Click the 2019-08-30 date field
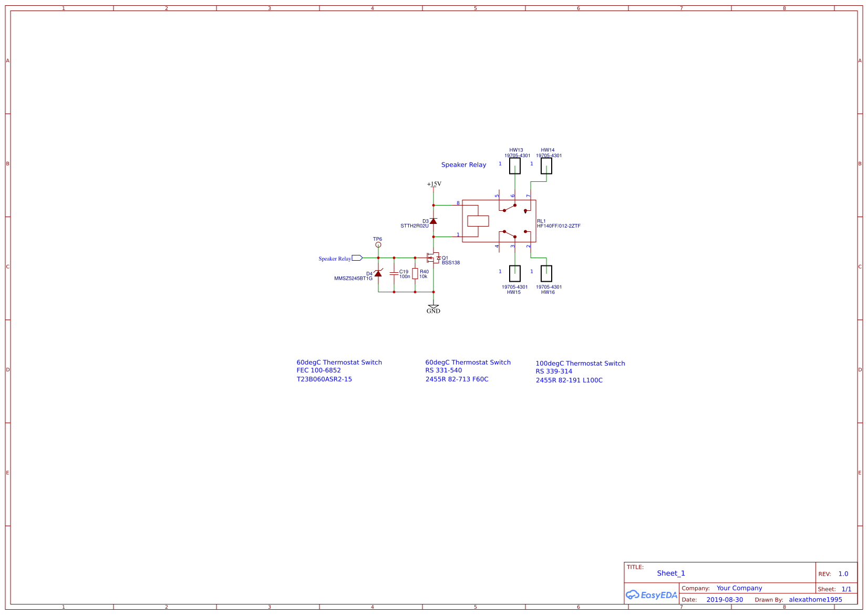 [724, 599]
